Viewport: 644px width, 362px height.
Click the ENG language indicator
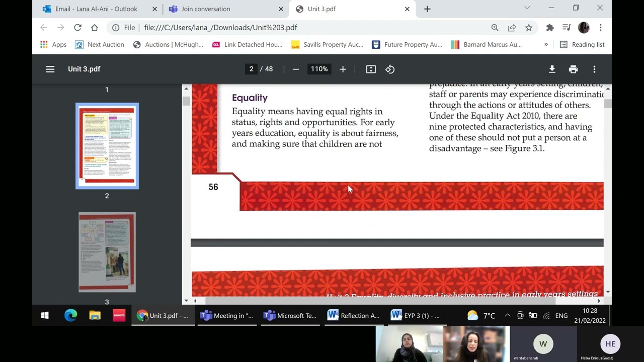(561, 316)
